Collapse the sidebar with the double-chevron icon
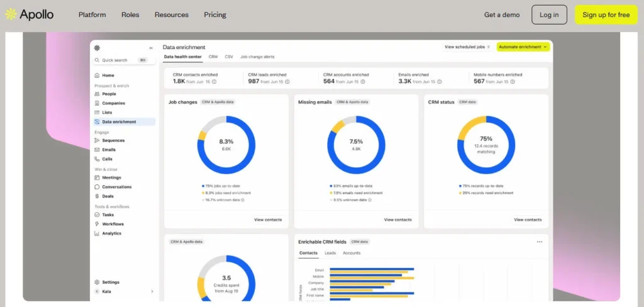 pyautogui.click(x=151, y=48)
